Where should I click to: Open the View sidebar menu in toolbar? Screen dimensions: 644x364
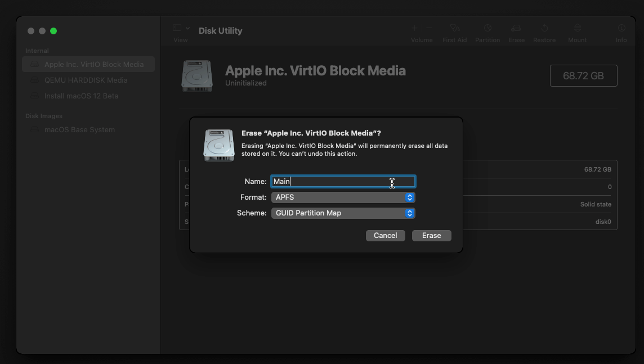(181, 28)
